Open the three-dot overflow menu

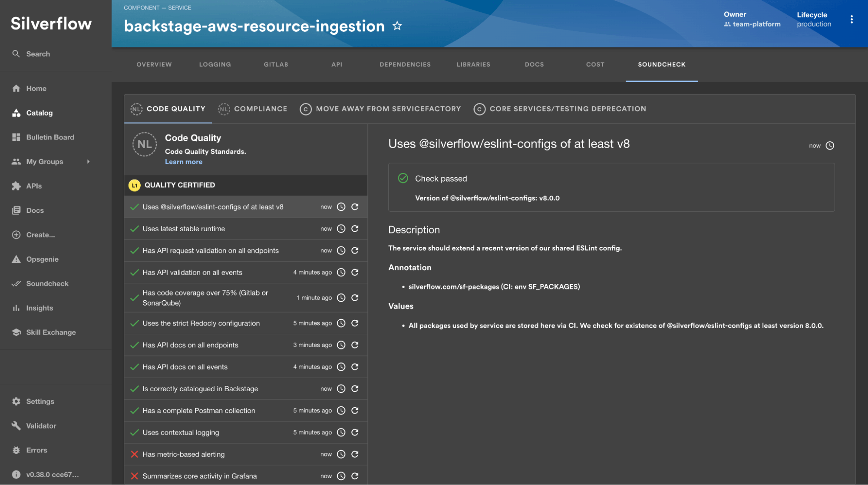click(852, 20)
